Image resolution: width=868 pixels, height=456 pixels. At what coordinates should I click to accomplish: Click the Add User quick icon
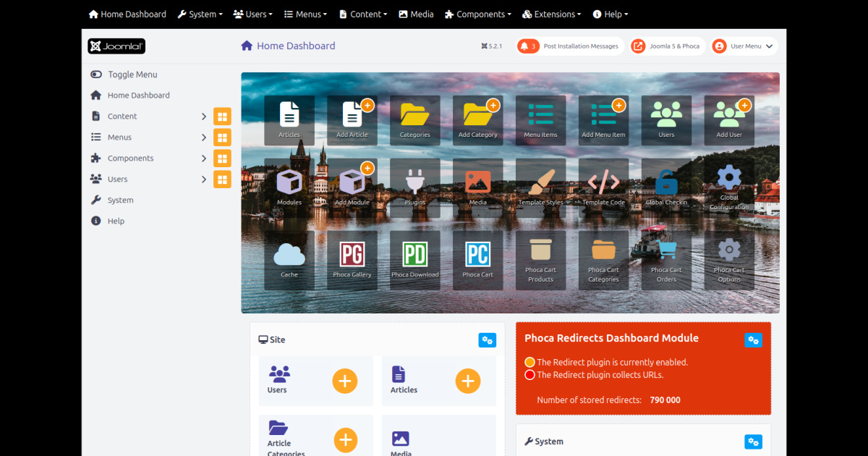pos(729,120)
